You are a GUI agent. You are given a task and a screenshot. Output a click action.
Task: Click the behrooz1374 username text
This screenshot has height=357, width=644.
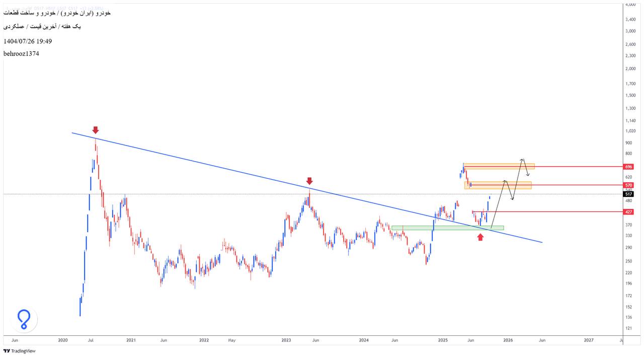[21, 53]
